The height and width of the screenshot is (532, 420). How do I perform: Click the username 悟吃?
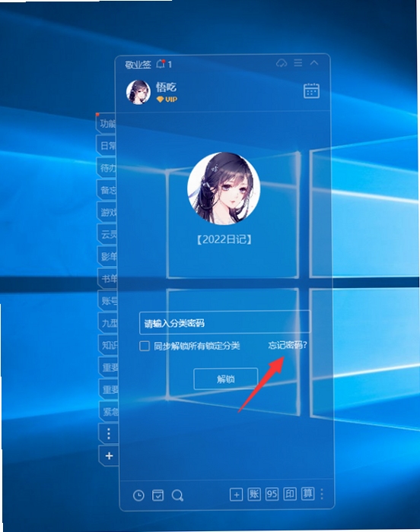pyautogui.click(x=166, y=87)
